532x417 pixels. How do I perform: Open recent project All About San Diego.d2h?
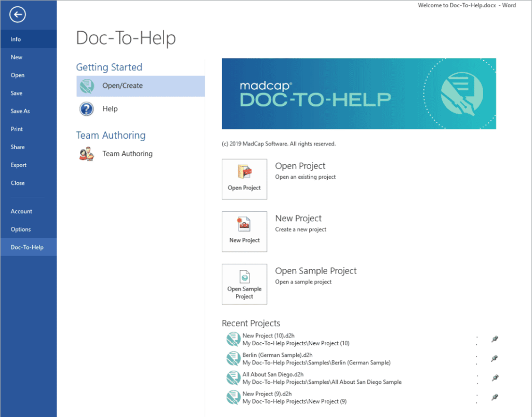(x=273, y=374)
